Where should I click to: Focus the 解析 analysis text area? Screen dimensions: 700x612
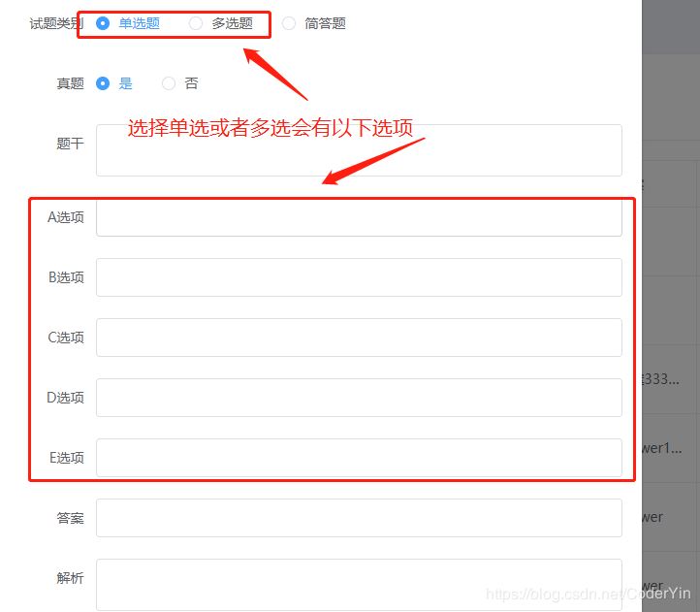coord(359,584)
